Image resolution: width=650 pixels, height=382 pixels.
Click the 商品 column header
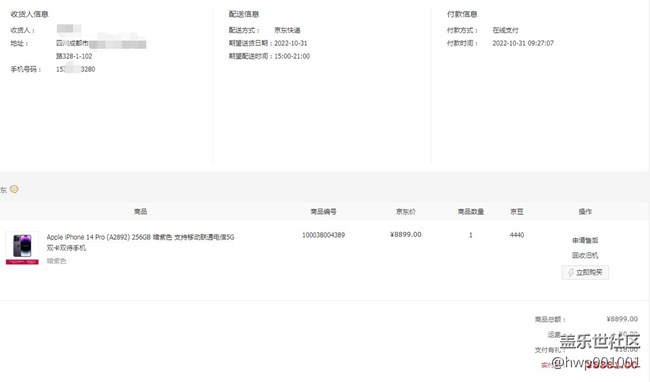[140, 212]
